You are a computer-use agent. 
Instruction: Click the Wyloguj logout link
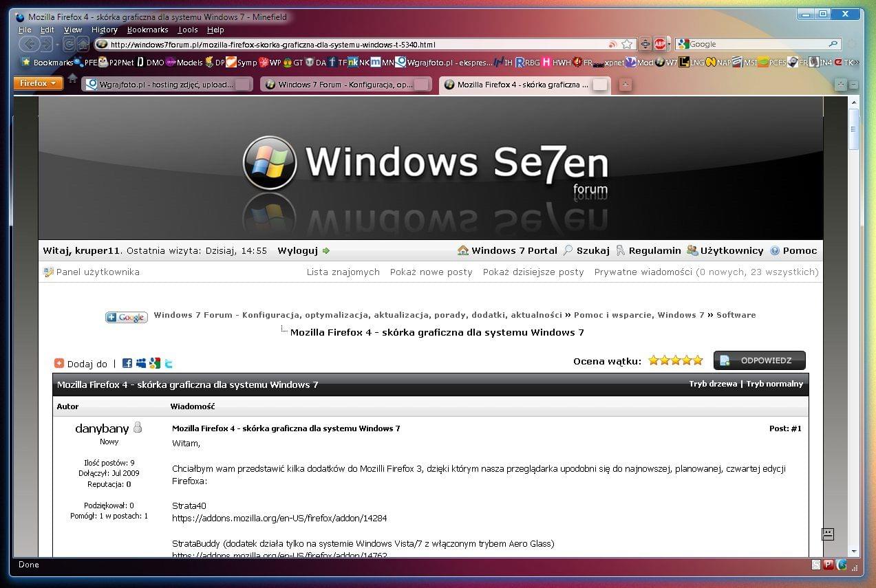pos(303,251)
